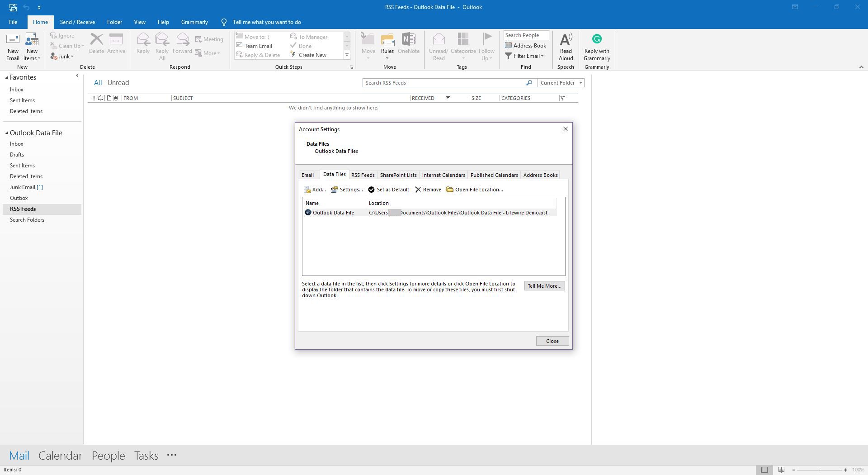Switch to Calendar view
This screenshot has width=868, height=475.
pyautogui.click(x=60, y=456)
